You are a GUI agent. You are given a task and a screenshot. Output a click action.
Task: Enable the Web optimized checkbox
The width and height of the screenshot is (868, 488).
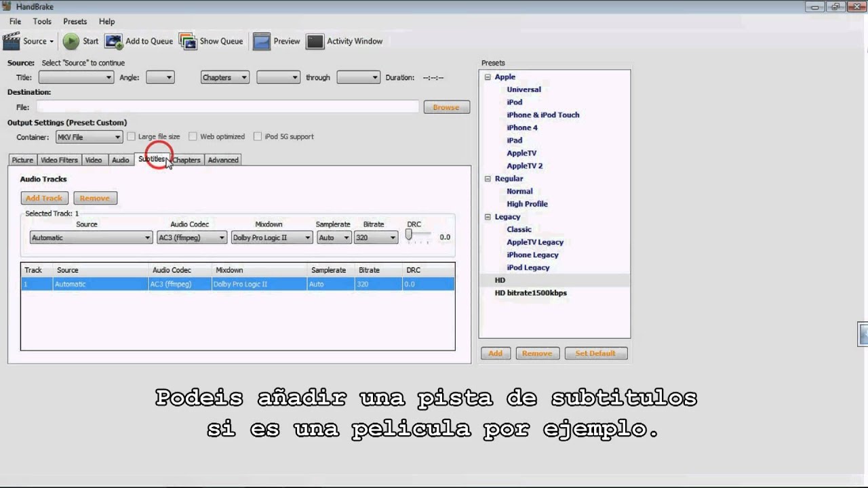(x=193, y=136)
